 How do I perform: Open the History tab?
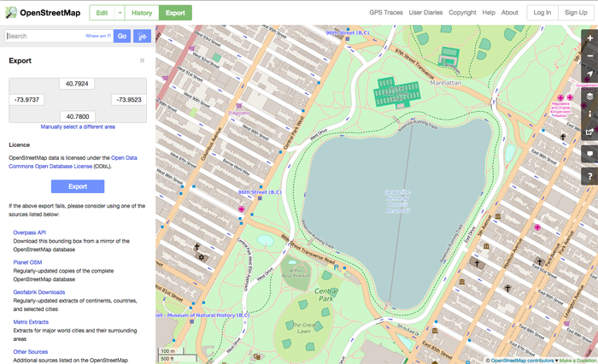pyautogui.click(x=142, y=13)
